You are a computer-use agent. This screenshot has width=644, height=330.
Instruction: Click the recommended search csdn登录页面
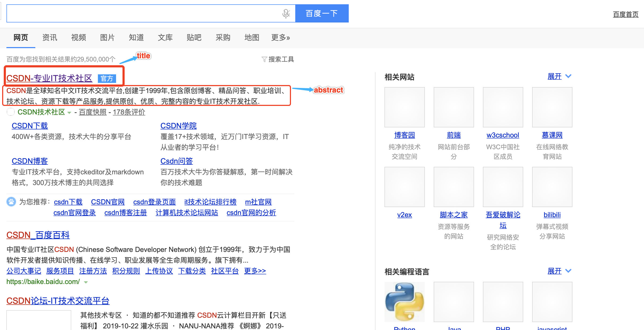tap(154, 202)
